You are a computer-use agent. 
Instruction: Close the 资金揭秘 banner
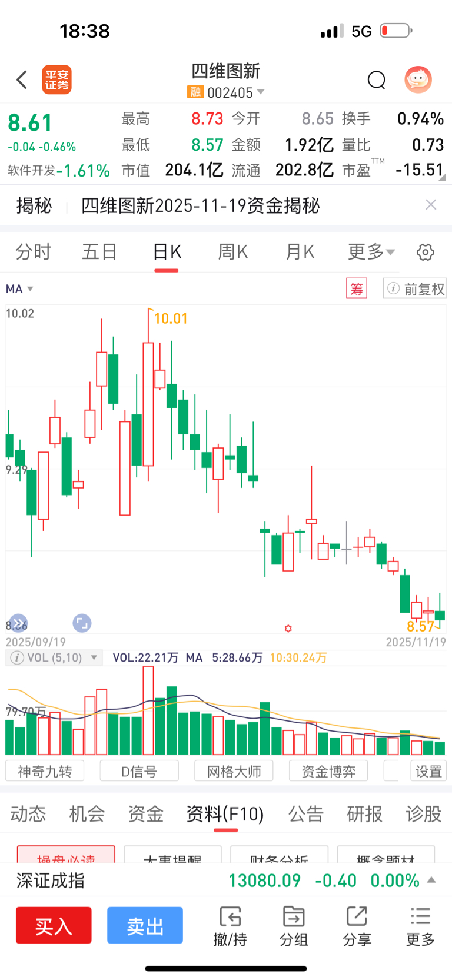pyautogui.click(x=431, y=205)
